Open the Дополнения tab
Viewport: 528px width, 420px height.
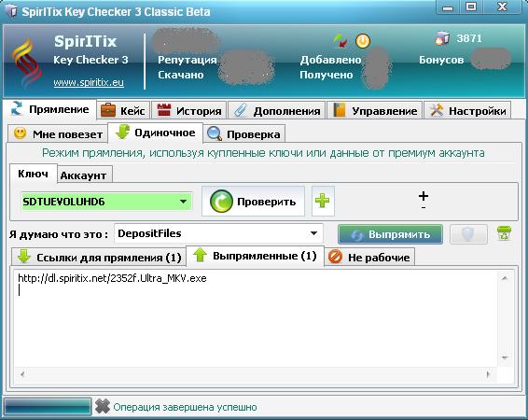(277, 110)
